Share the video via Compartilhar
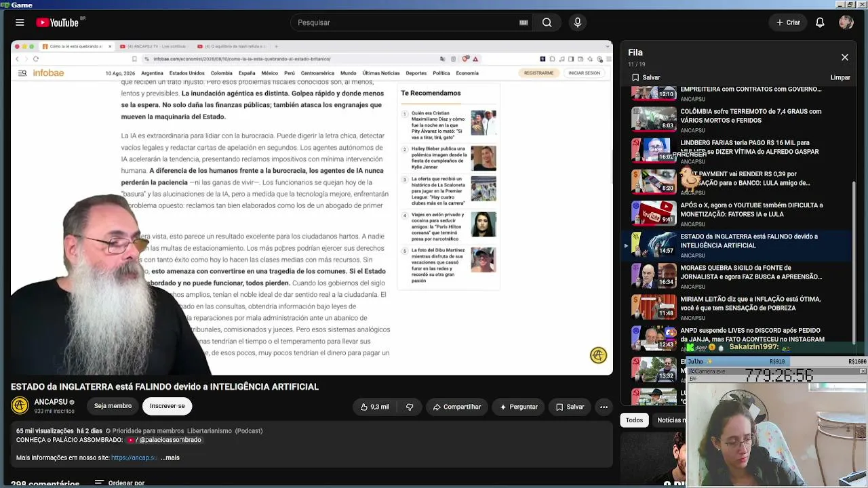Viewport: 868px width, 488px height. [x=457, y=407]
